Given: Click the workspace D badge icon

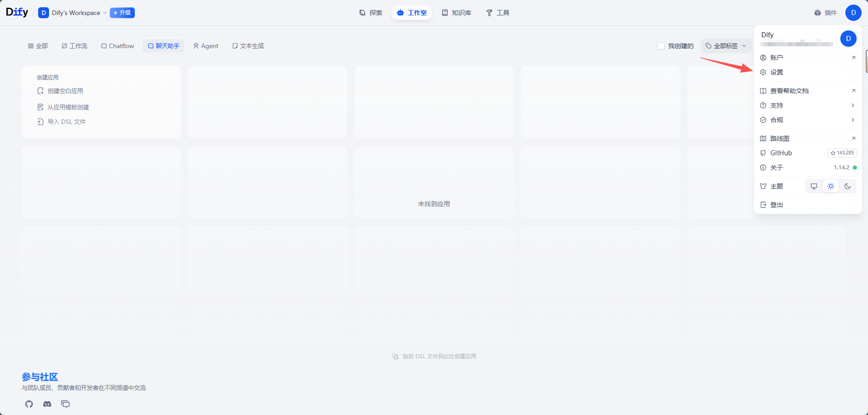Looking at the screenshot, I should pyautogui.click(x=44, y=13).
